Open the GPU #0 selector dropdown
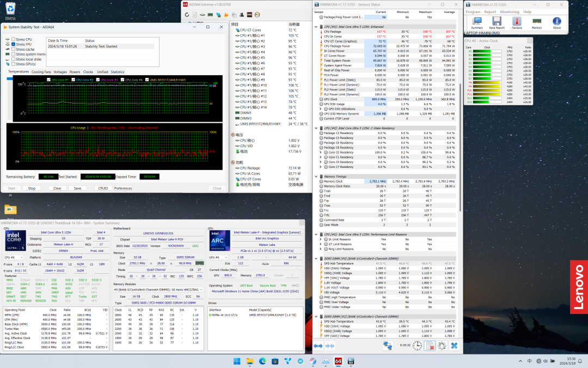 pyautogui.click(x=218, y=257)
